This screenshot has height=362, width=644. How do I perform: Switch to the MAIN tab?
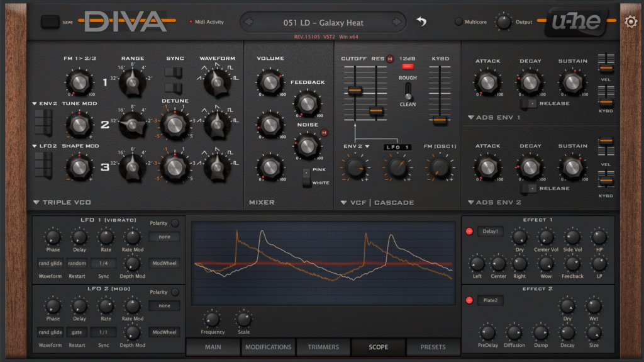point(213,347)
